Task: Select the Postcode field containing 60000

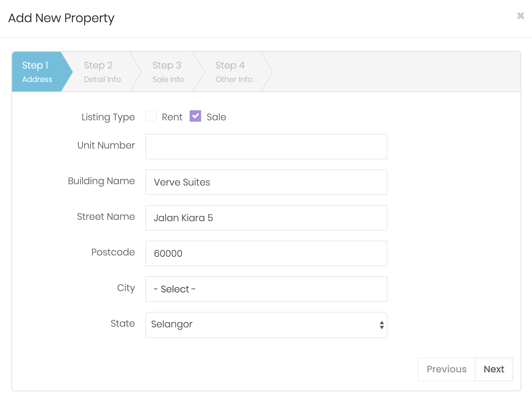Action: [x=266, y=253]
